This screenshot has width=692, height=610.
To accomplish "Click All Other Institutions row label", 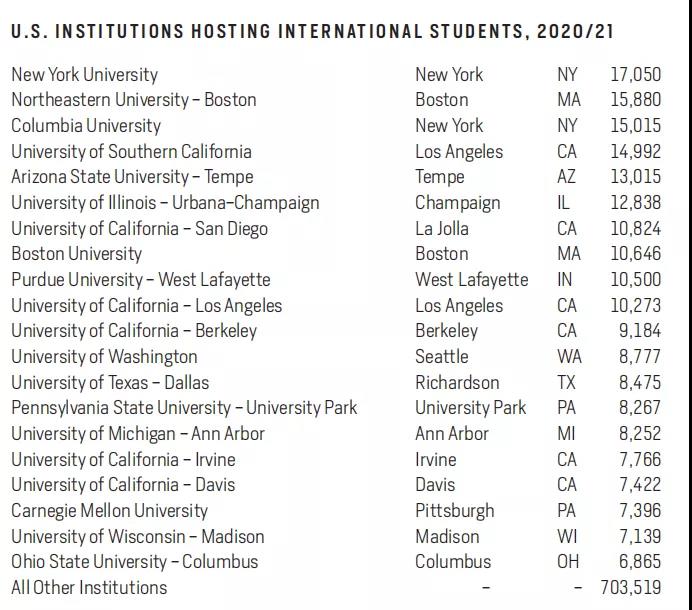I will point(89,588).
